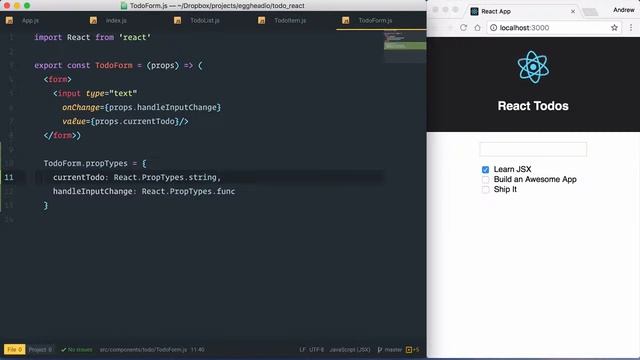Change the LF line ending setting

pyautogui.click(x=302, y=349)
